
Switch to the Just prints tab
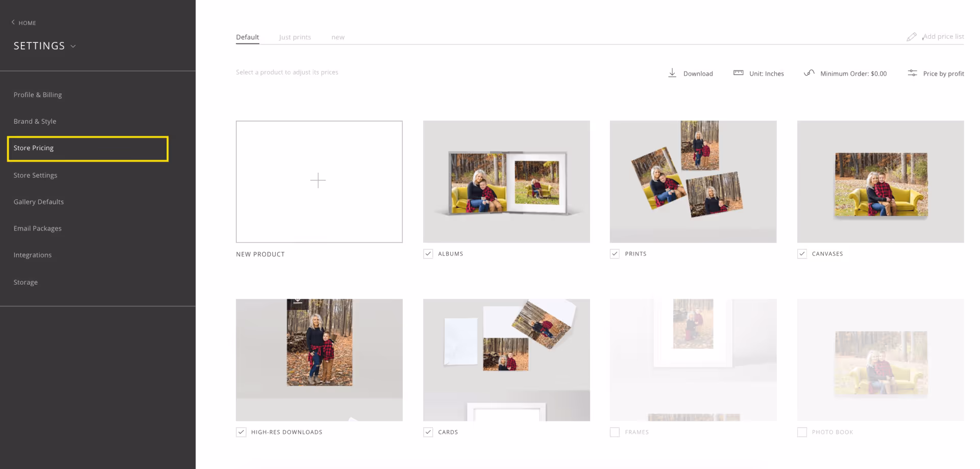[x=295, y=37]
